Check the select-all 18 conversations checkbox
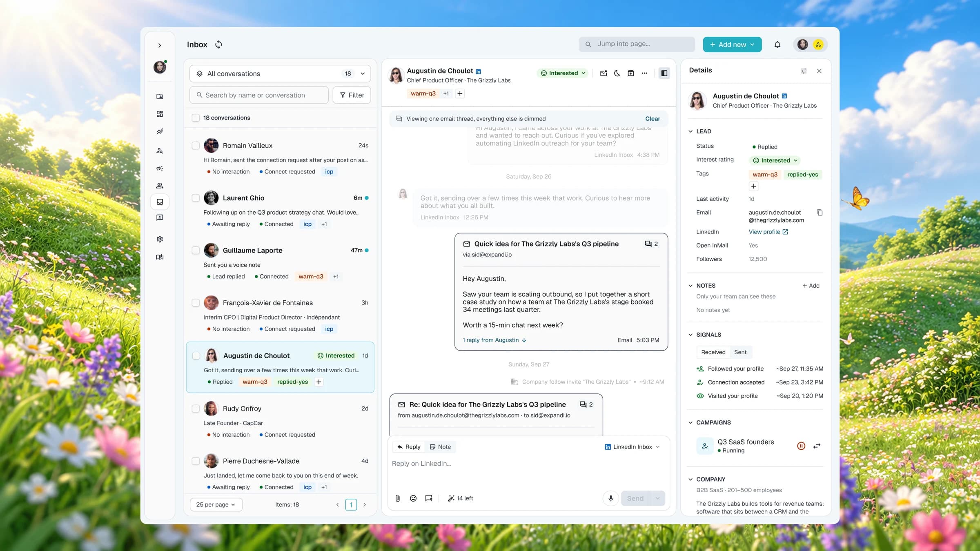The height and width of the screenshot is (551, 980). (x=196, y=118)
